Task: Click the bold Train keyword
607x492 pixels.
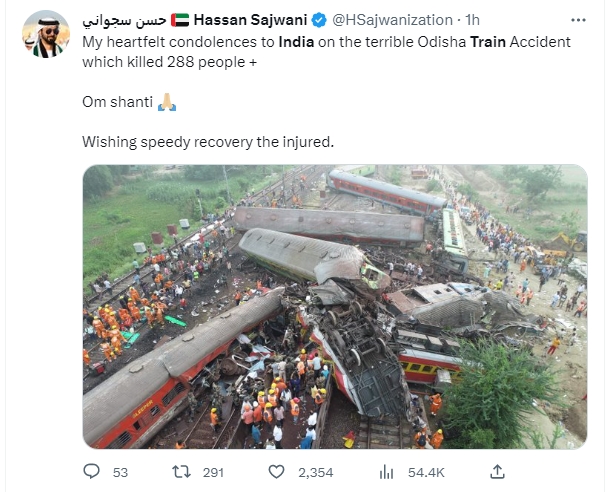Action: (488, 42)
